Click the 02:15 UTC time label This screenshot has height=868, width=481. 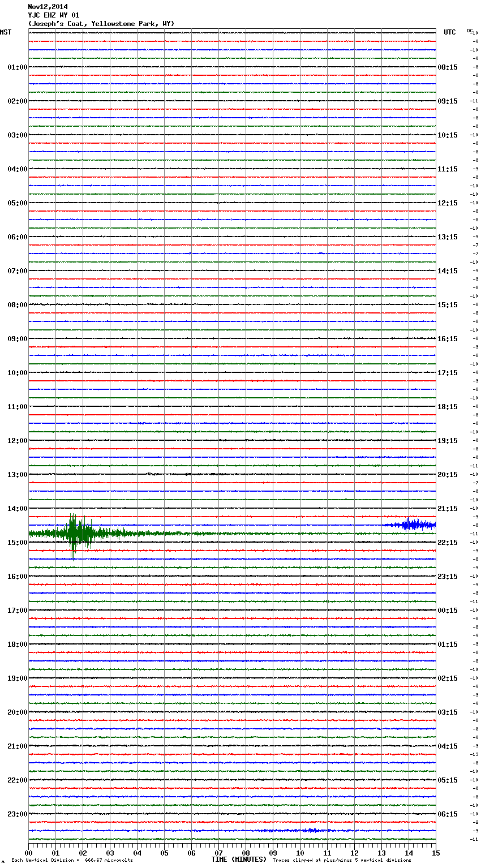[448, 678]
